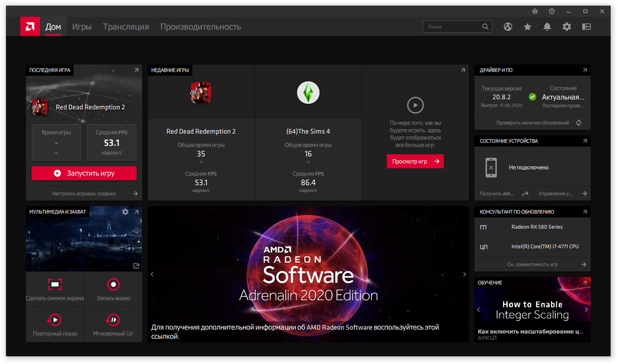
Task: Open the help question mark icon
Action: [552, 11]
